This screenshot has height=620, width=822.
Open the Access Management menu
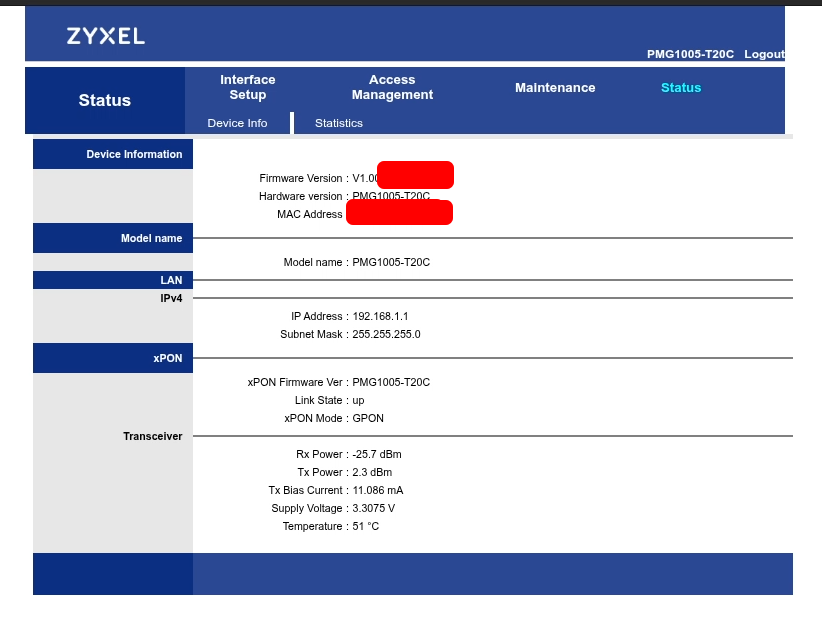[392, 87]
